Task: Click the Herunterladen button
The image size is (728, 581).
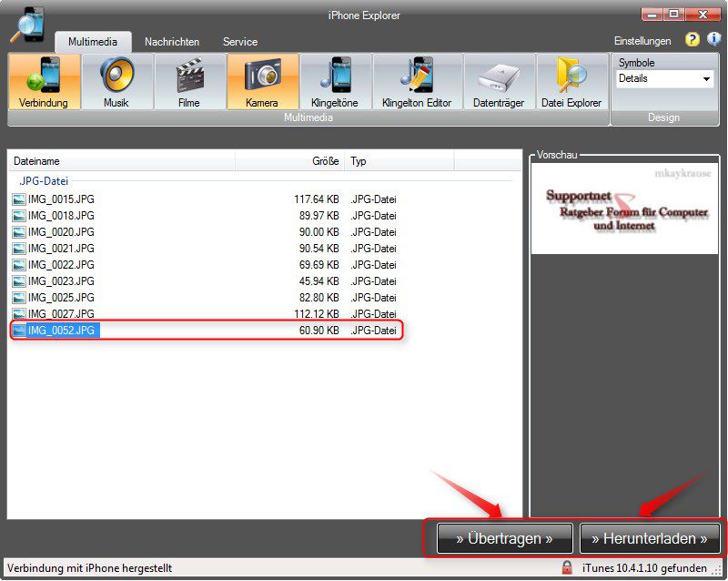Action: 650,538
